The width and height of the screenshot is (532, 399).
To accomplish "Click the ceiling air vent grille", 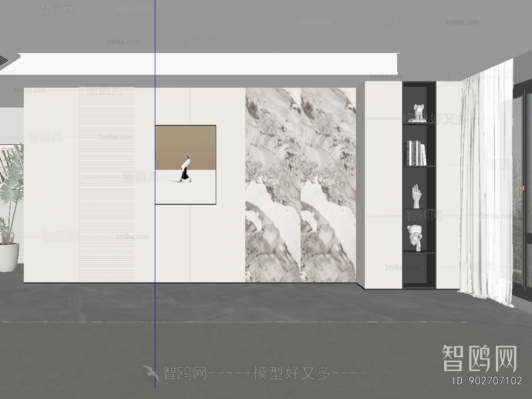I will 4,61.
